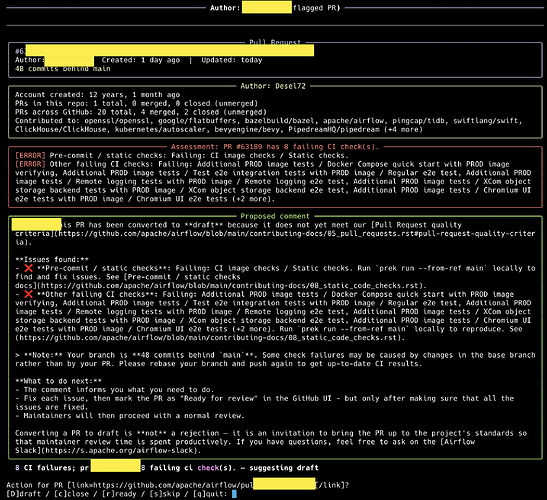This screenshot has height=500, width=547.
Task: Click the 'PRs across GitHub: 20 total' line
Action: (x=141, y=112)
